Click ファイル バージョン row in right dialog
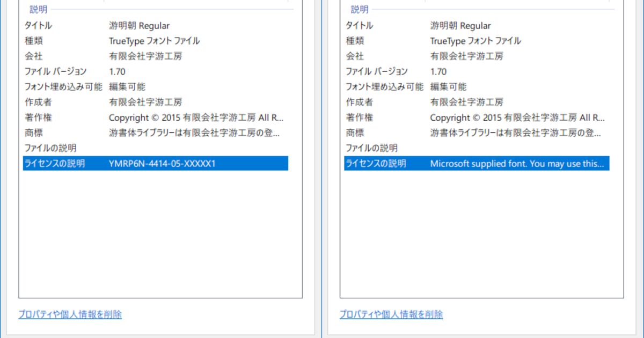Image resolution: width=644 pixels, height=338 pixels. pos(377,71)
